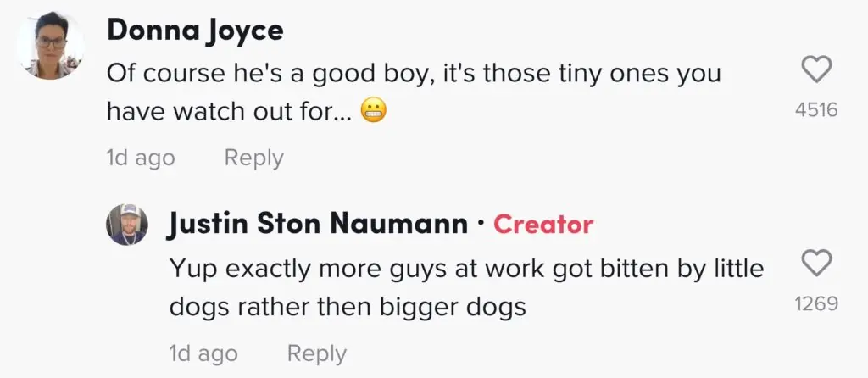Click the 1269 like count
This screenshot has height=378, width=868.
pos(816,303)
